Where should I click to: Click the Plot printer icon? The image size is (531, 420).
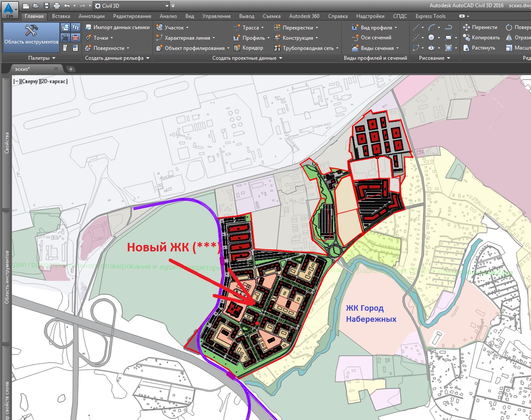(56, 6)
